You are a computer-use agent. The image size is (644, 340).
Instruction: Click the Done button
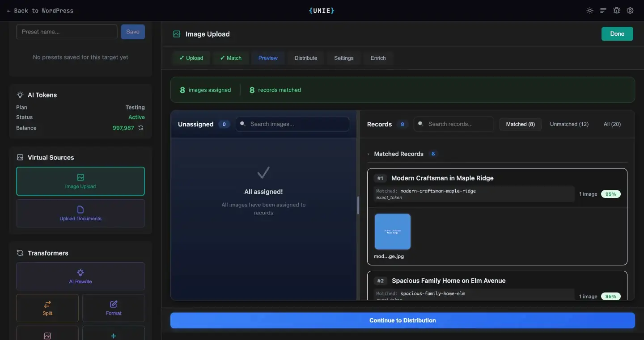(x=617, y=34)
